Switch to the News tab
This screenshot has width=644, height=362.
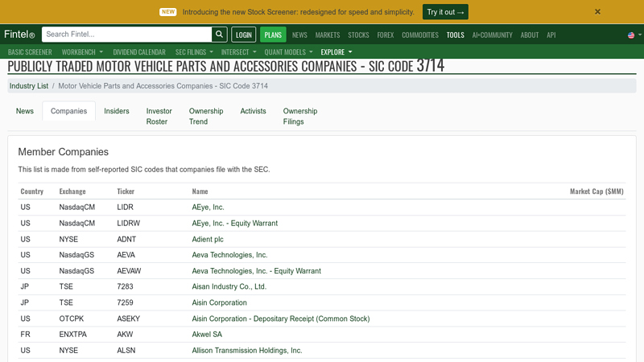[x=25, y=111]
